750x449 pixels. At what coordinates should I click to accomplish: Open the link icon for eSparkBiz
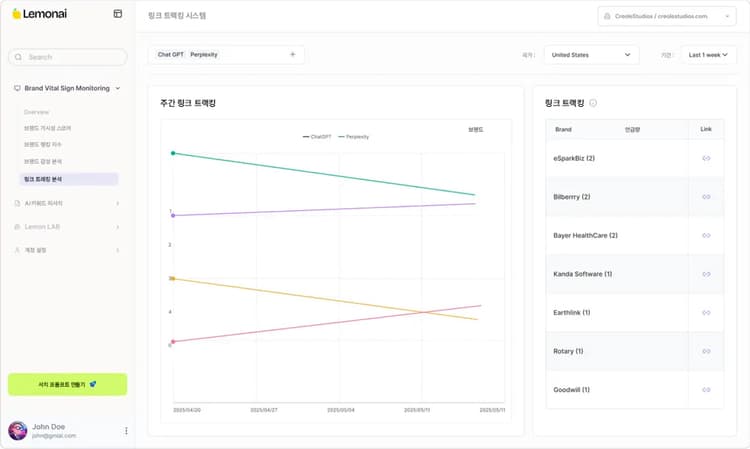coord(706,158)
